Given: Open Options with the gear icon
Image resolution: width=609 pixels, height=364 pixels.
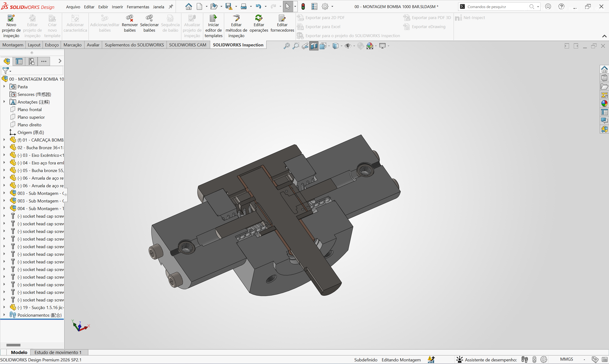Looking at the screenshot, I should pyautogui.click(x=325, y=7).
